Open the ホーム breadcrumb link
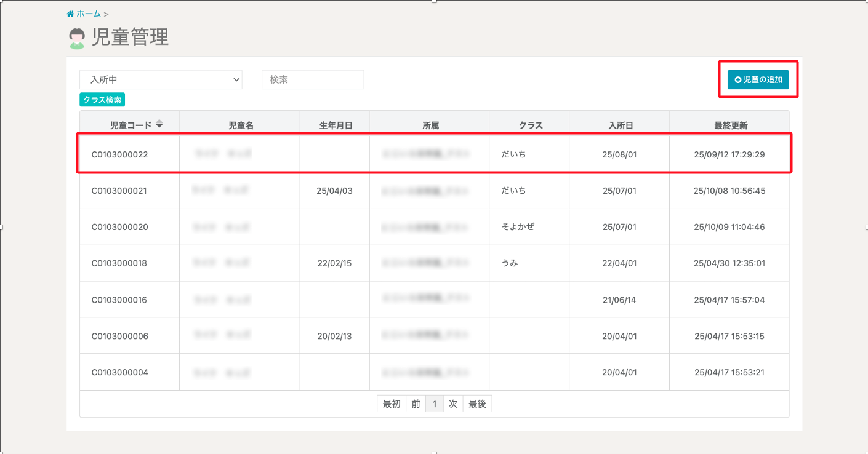The width and height of the screenshot is (868, 454). pos(88,14)
